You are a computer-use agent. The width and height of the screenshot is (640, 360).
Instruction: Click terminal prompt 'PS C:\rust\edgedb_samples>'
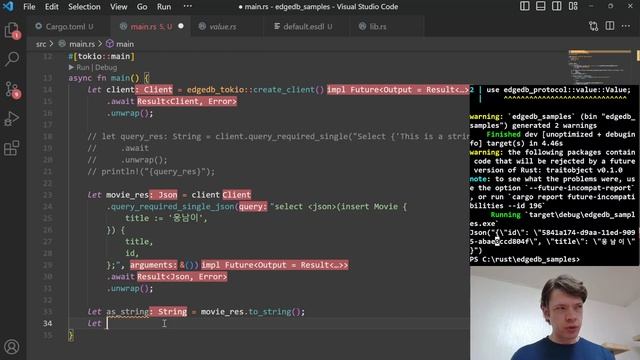tap(524, 260)
